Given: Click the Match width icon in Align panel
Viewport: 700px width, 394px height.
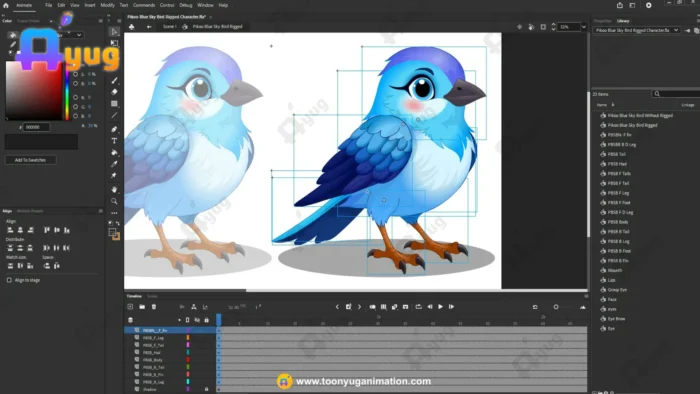Looking at the screenshot, I should point(10,265).
